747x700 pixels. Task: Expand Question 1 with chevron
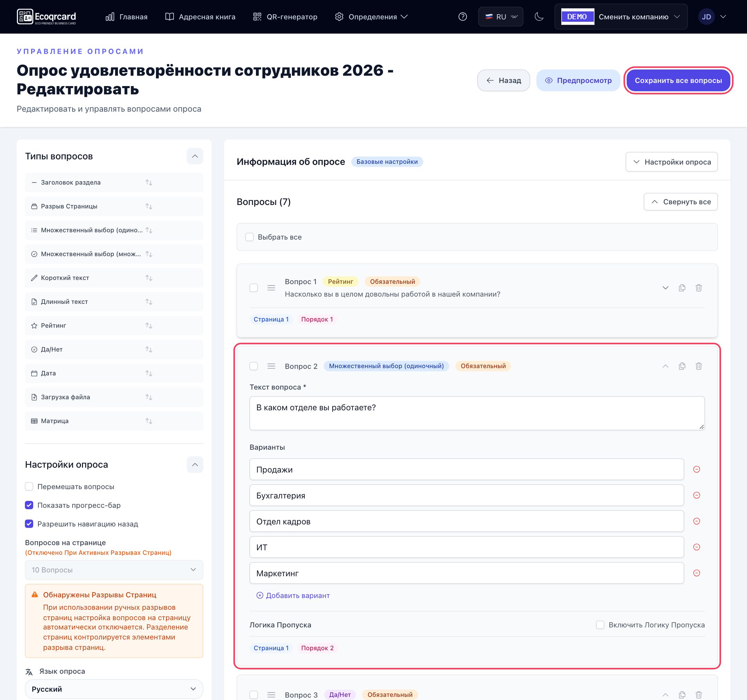[x=665, y=288]
